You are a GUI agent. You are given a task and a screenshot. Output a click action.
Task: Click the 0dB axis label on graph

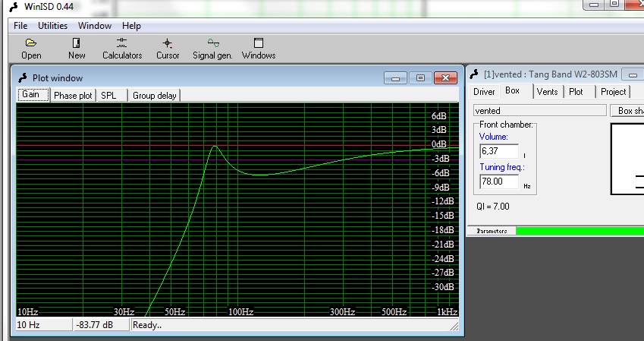point(438,144)
